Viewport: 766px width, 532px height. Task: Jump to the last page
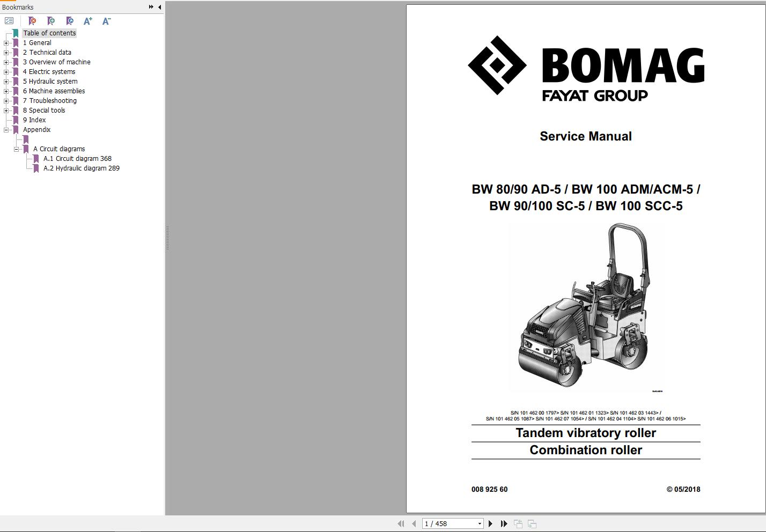tap(504, 523)
